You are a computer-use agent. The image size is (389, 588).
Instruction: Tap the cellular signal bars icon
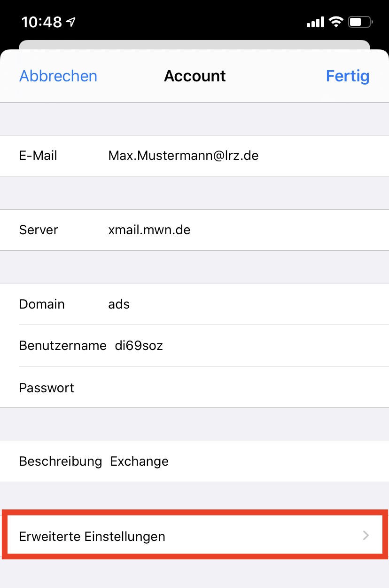click(x=315, y=22)
